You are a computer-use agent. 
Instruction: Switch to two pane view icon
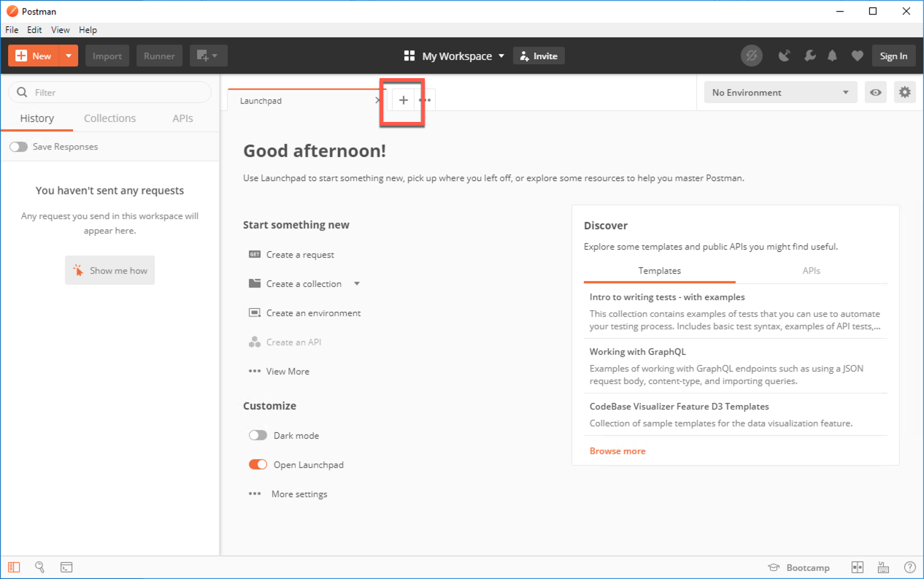coord(858,567)
